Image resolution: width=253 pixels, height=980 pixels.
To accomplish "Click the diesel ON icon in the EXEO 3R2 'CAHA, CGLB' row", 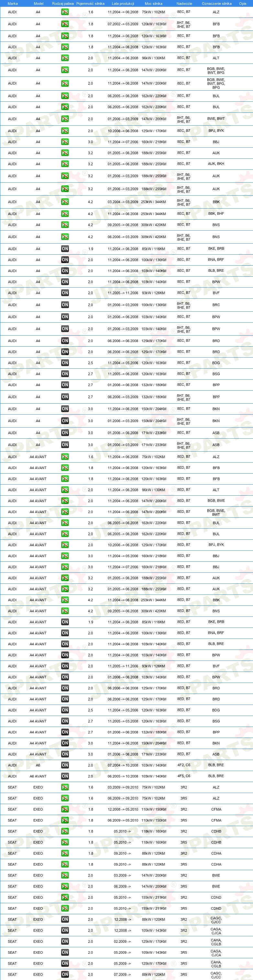I will pyautogui.click(x=65, y=942).
